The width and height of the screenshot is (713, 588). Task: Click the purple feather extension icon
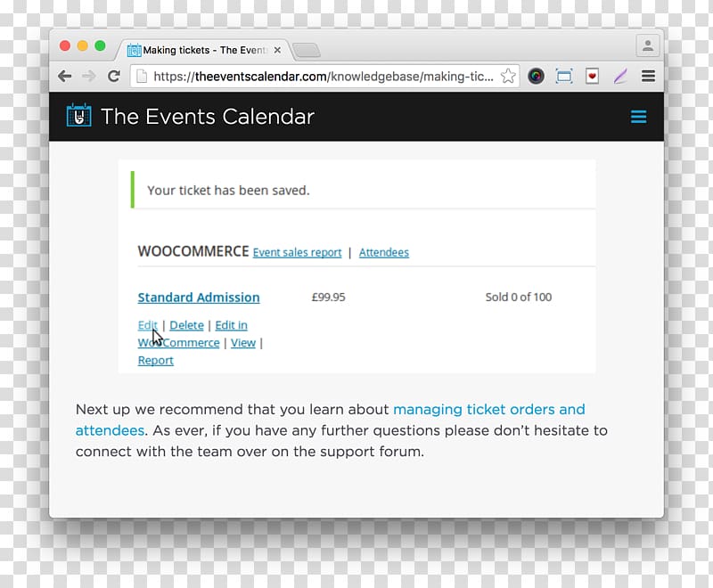click(x=620, y=76)
